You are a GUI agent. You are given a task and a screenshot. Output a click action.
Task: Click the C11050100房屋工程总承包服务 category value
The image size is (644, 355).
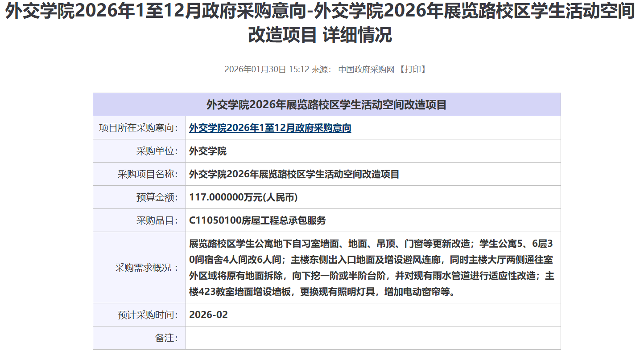tap(257, 221)
